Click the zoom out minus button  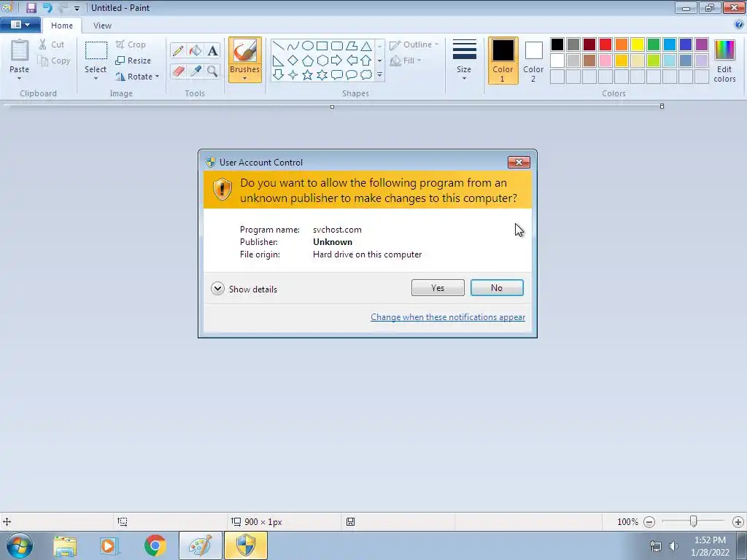649,522
